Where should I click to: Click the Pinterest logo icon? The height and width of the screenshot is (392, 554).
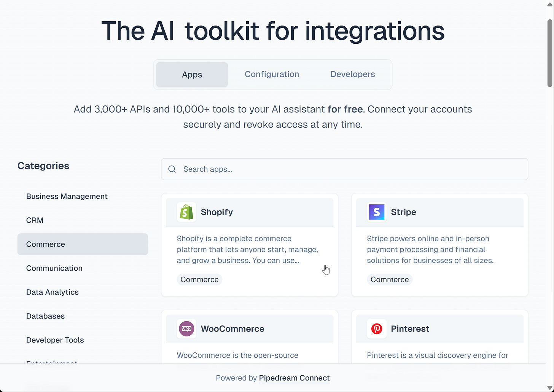376,329
